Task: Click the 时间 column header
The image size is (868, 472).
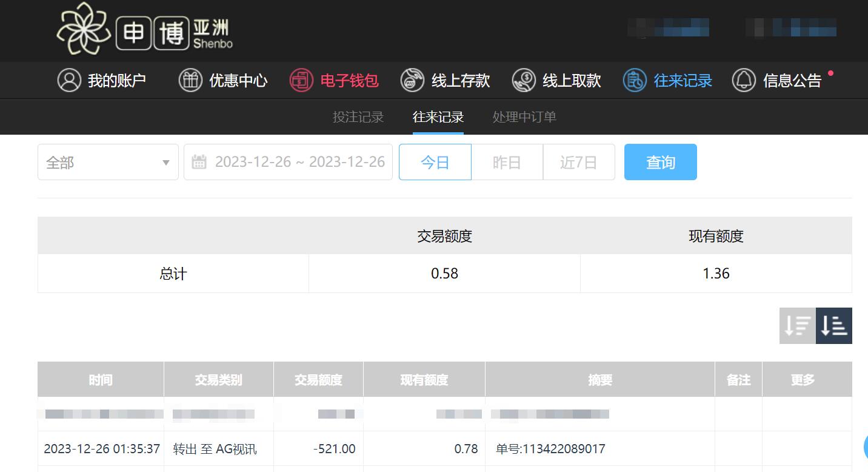Action: 101,380
